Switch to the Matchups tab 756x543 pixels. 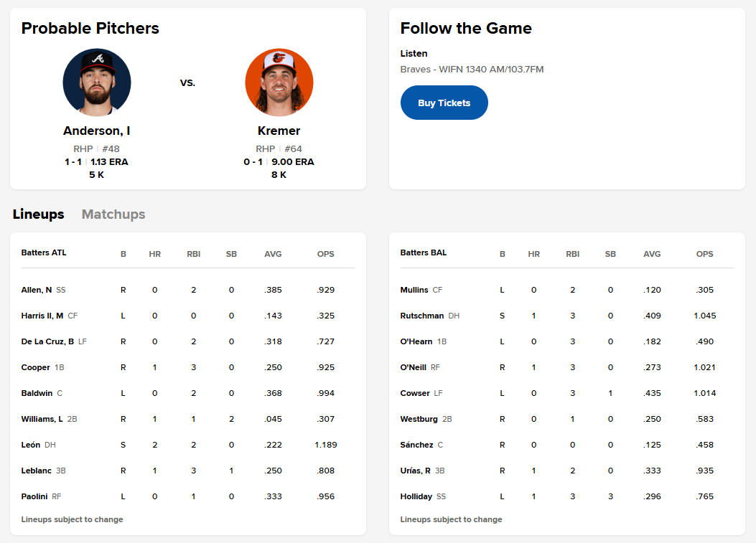pyautogui.click(x=113, y=214)
